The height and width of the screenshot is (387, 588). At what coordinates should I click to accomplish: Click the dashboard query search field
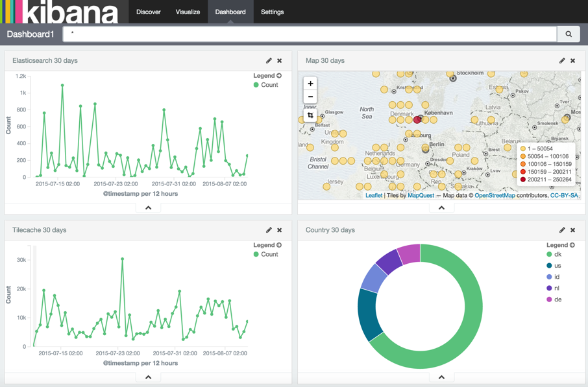(310, 34)
